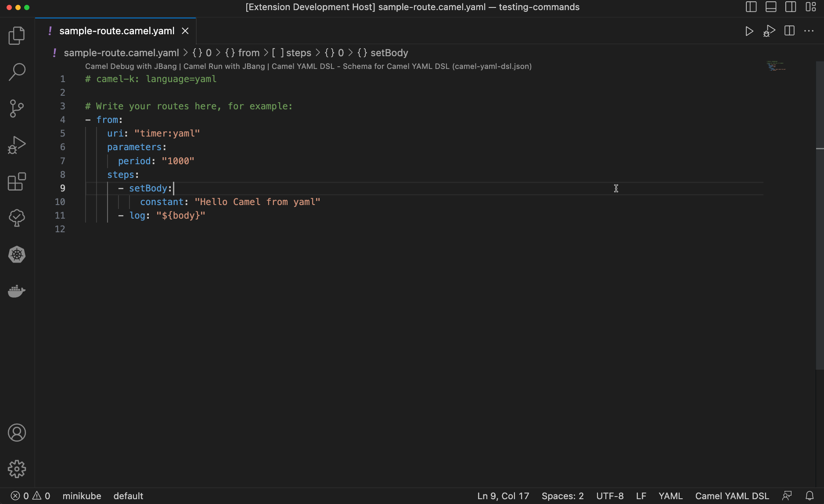824x504 pixels.
Task: Select setBody in the breadcrumb trail
Action: [x=389, y=53]
